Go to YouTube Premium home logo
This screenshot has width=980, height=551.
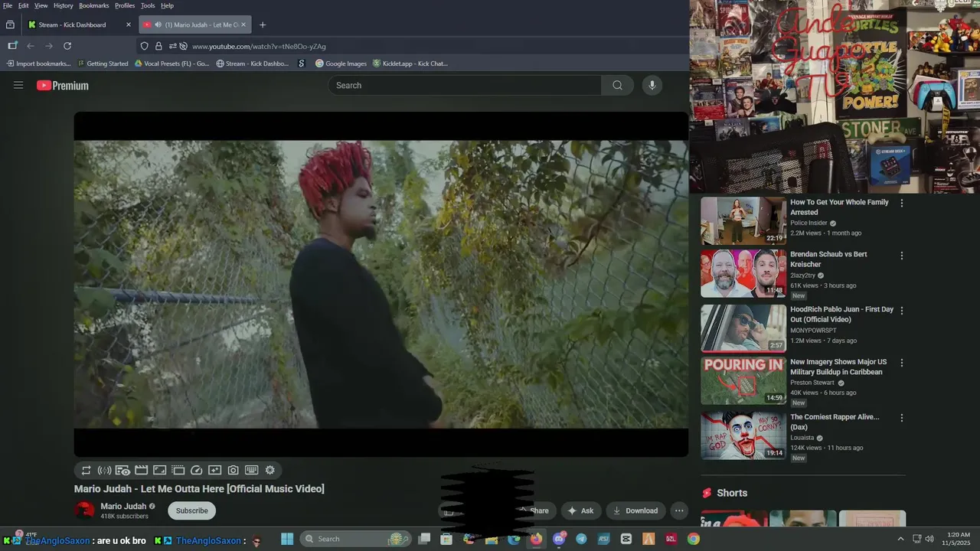(63, 86)
